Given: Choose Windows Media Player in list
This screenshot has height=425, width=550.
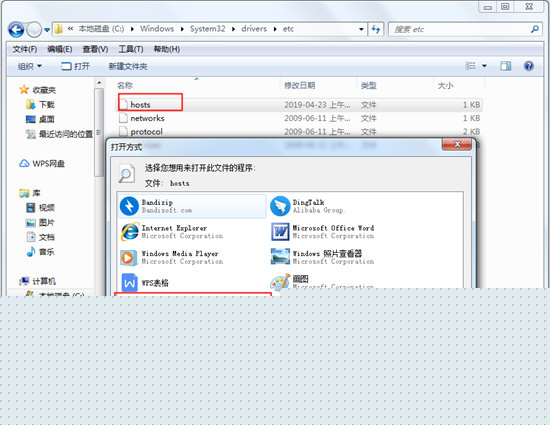Looking at the screenshot, I should tap(192, 257).
